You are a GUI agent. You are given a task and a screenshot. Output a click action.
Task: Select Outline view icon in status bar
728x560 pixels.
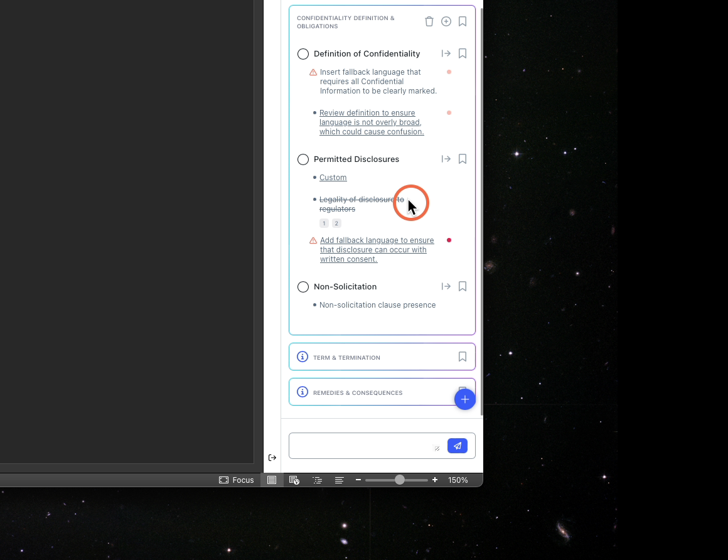tap(317, 480)
